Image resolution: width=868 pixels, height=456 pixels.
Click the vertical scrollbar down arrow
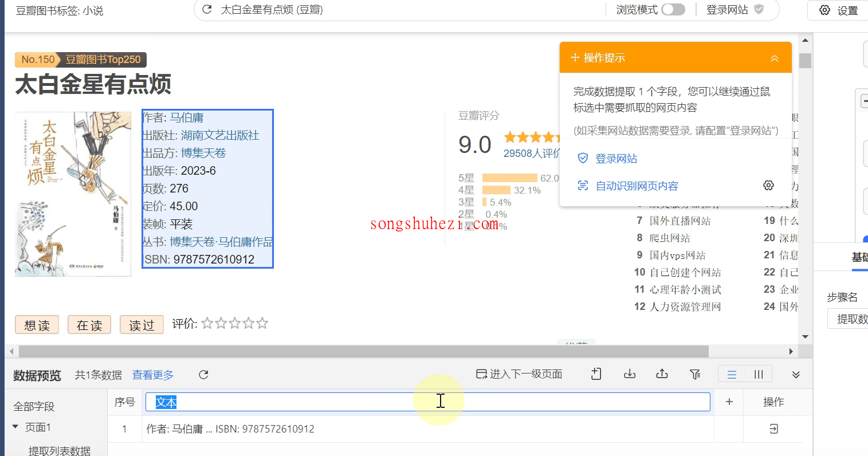[805, 337]
